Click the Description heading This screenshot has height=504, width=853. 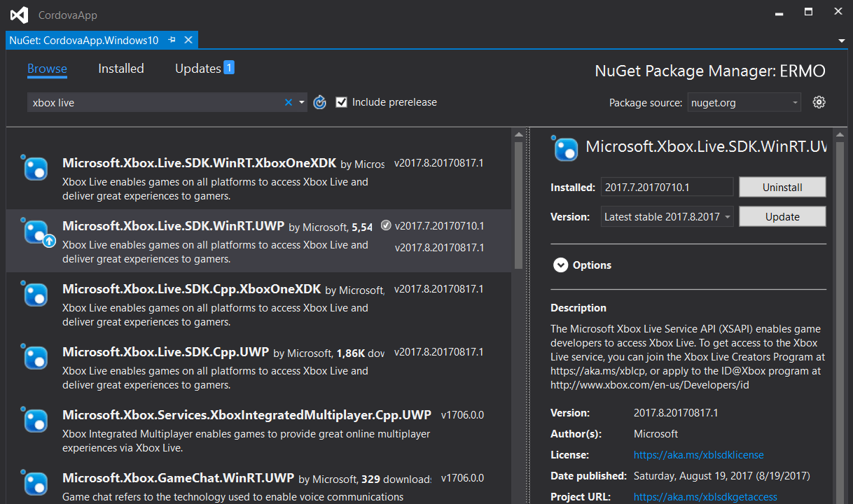tap(578, 308)
